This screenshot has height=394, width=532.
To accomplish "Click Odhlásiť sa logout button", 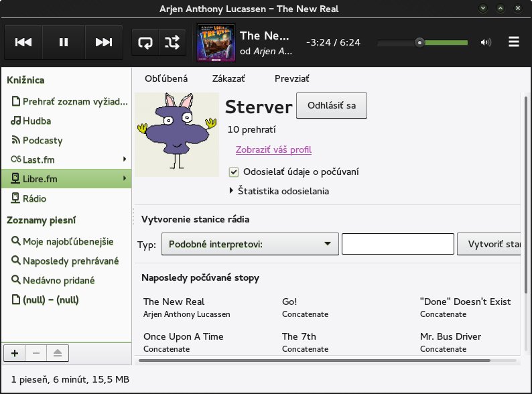I will click(x=332, y=106).
